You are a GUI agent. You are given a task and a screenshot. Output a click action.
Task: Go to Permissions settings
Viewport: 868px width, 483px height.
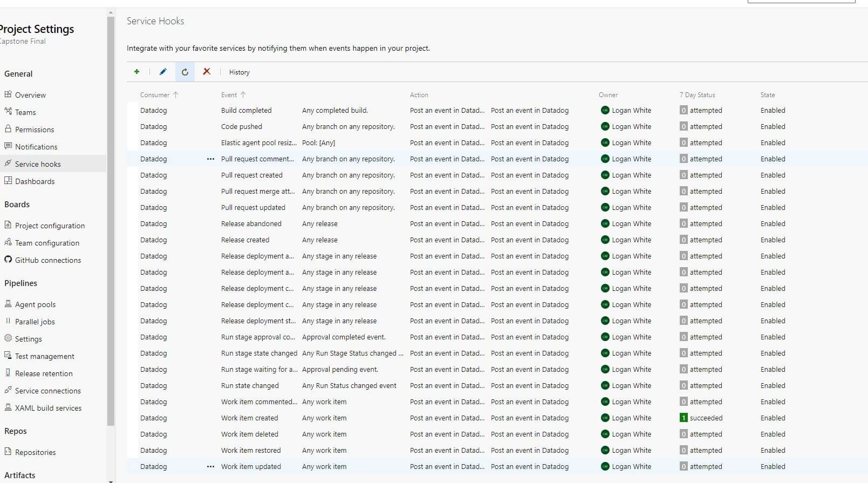click(x=35, y=130)
